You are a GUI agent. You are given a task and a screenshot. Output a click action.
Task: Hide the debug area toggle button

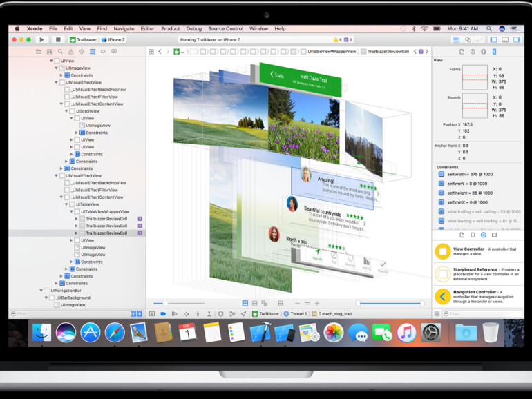[x=152, y=314]
